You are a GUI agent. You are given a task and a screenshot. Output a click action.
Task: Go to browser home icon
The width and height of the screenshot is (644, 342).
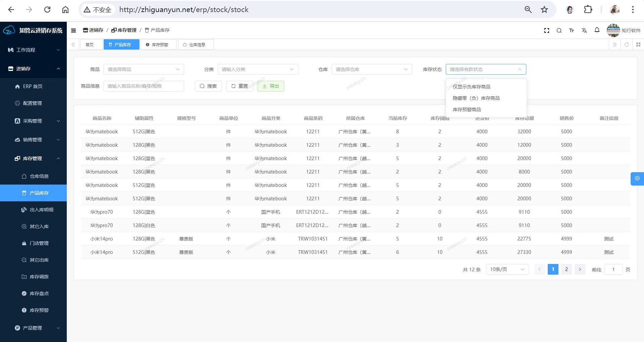(65, 10)
